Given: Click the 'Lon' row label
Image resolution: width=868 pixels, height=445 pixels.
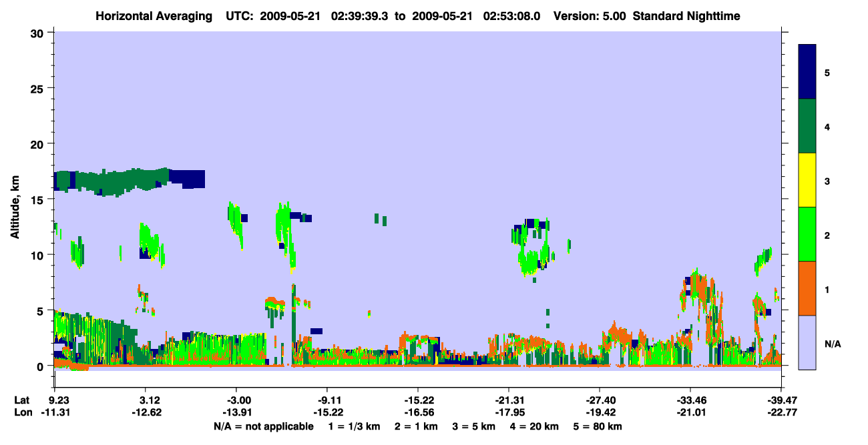Looking at the screenshot, I should coord(22,412).
